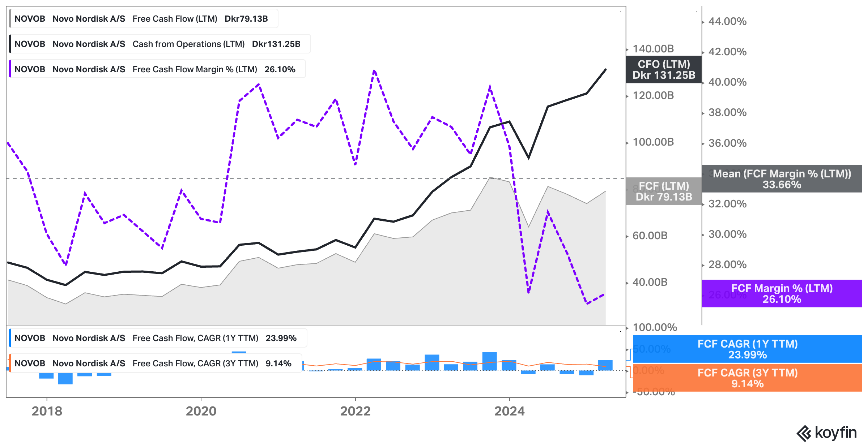Click the 44.00% tick on the margin axis

(x=727, y=21)
